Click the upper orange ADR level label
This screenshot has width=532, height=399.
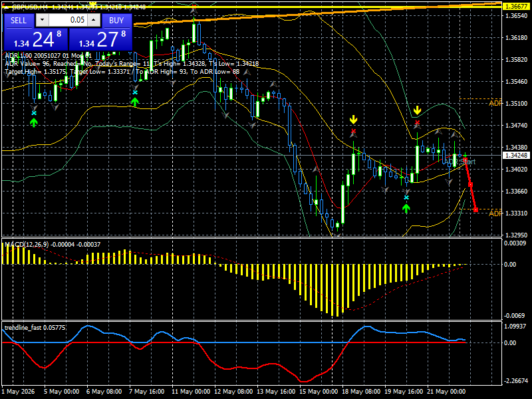(x=495, y=103)
